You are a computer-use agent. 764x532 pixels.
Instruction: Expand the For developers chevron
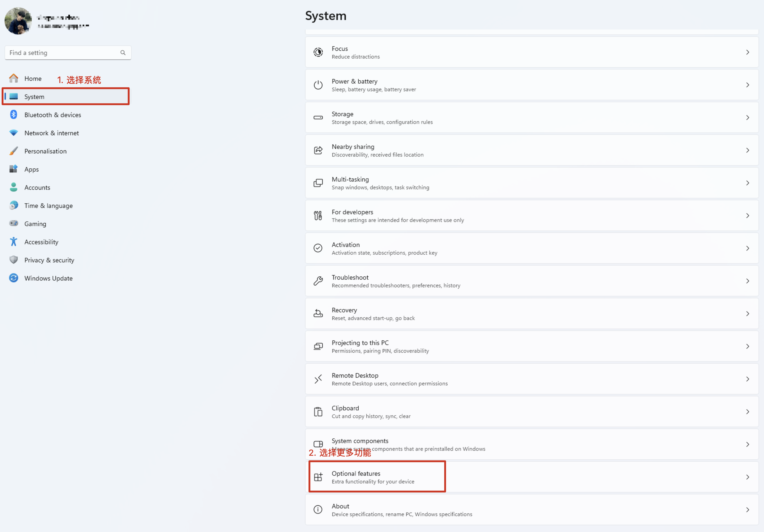[747, 215]
